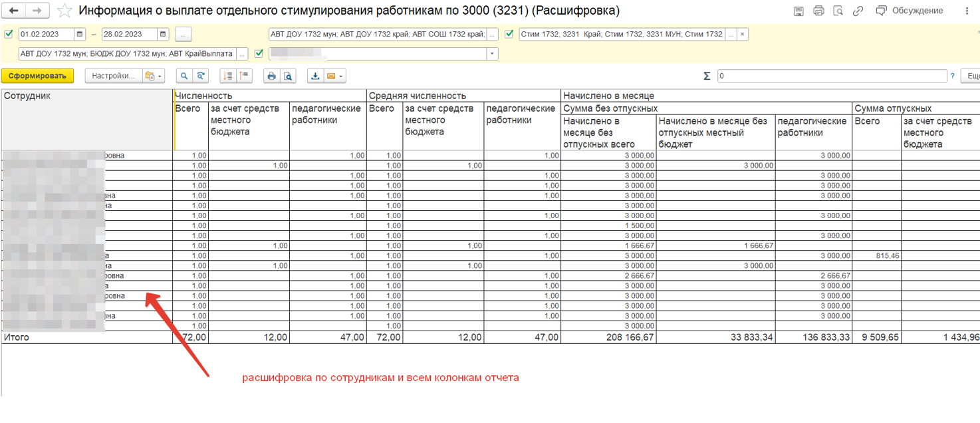The height and width of the screenshot is (423, 980).
Task: Expand the send by email dropdown
Action: coord(335,76)
